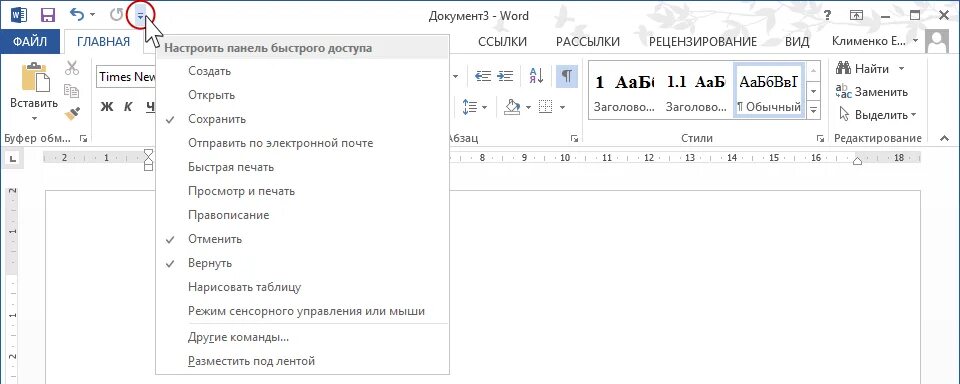This screenshot has width=960, height=384.
Task: Uncheck Отменить in the menu
Action: coord(302,239)
